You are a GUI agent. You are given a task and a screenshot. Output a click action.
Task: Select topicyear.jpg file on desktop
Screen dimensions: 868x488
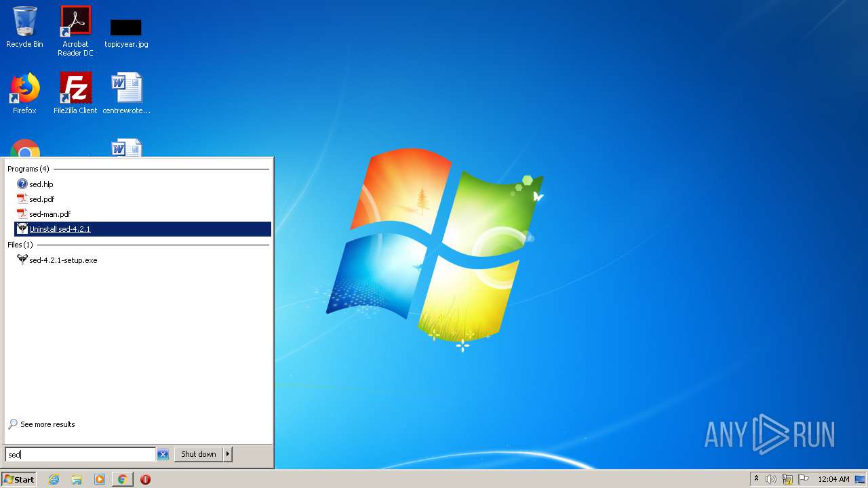click(126, 33)
